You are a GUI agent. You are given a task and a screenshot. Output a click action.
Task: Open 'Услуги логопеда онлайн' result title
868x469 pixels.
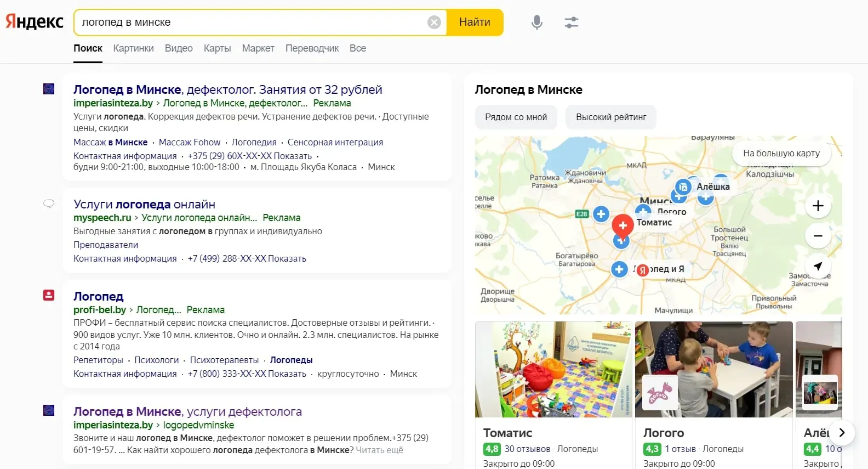(144, 204)
